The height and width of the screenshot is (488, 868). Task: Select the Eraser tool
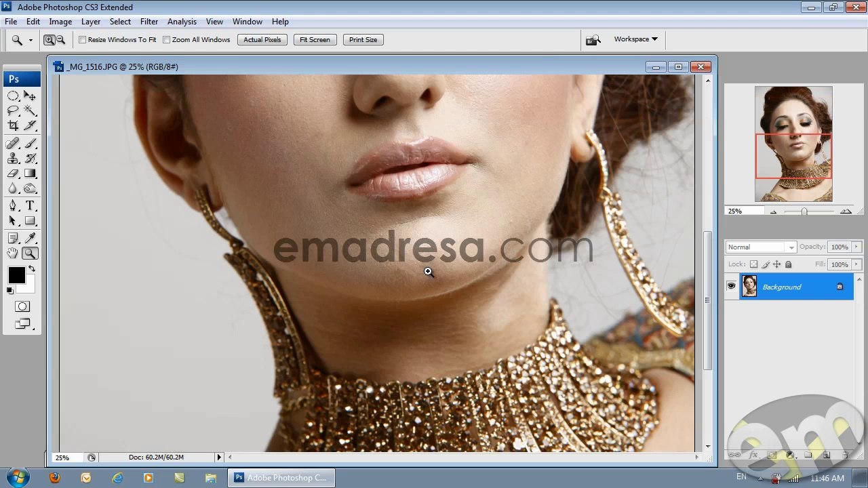point(13,174)
